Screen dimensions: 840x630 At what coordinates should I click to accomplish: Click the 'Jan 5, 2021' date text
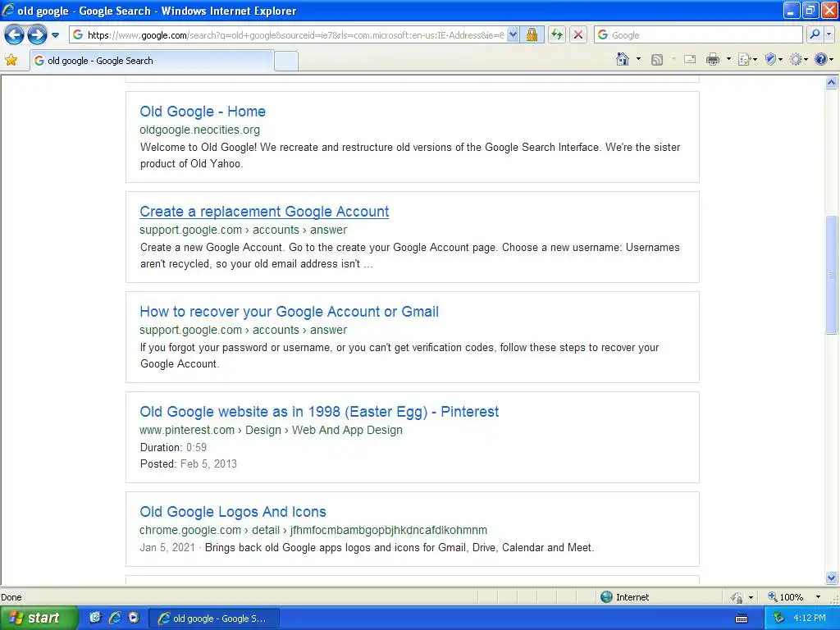point(167,547)
